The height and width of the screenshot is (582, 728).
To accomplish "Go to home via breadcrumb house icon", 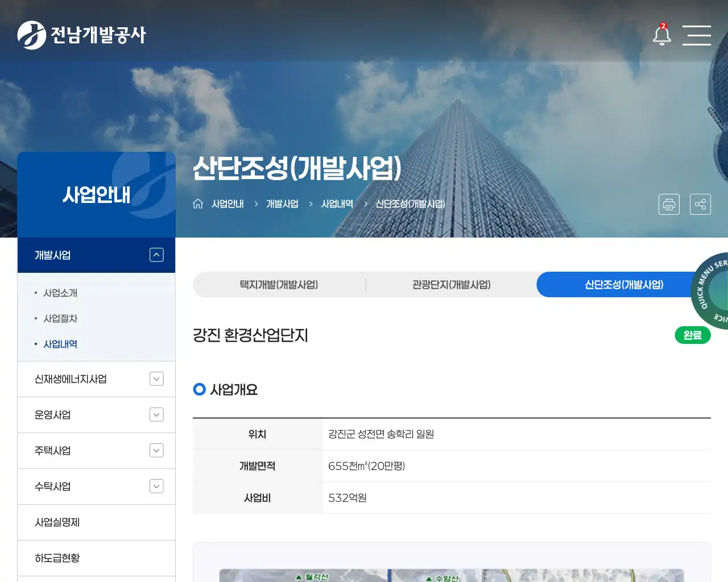I will [198, 203].
